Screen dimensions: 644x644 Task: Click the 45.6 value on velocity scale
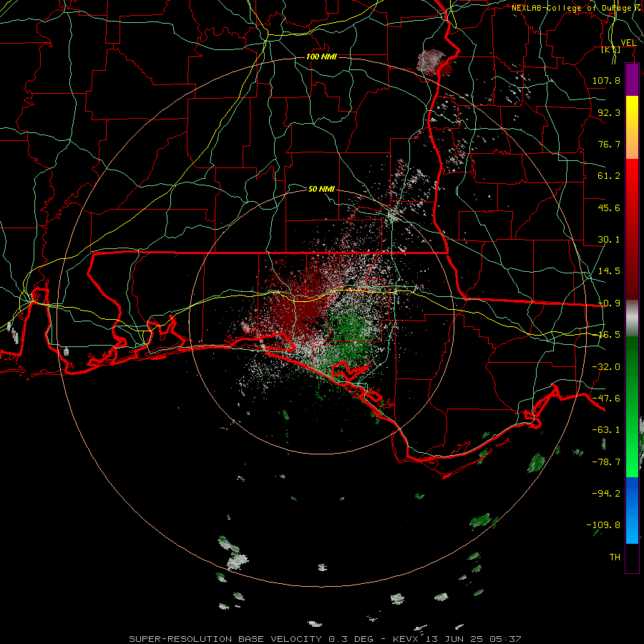coord(609,208)
